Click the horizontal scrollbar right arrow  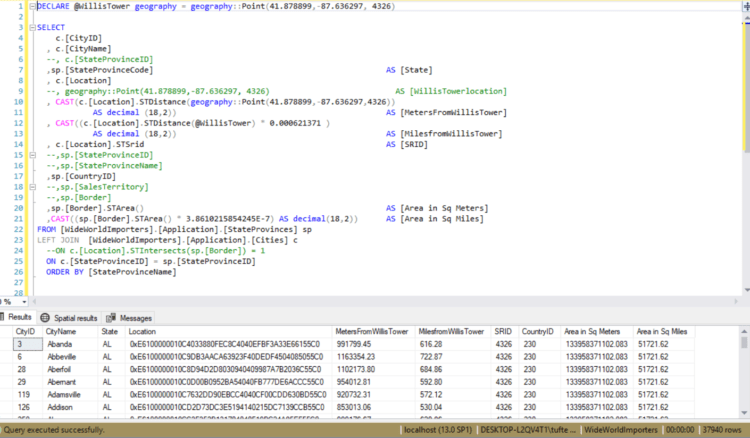[736, 301]
